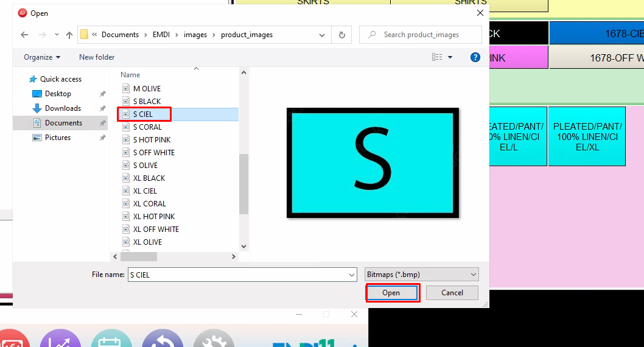Click the vertical scrollbar up arrow
The height and width of the screenshot is (347, 644).
point(243,72)
